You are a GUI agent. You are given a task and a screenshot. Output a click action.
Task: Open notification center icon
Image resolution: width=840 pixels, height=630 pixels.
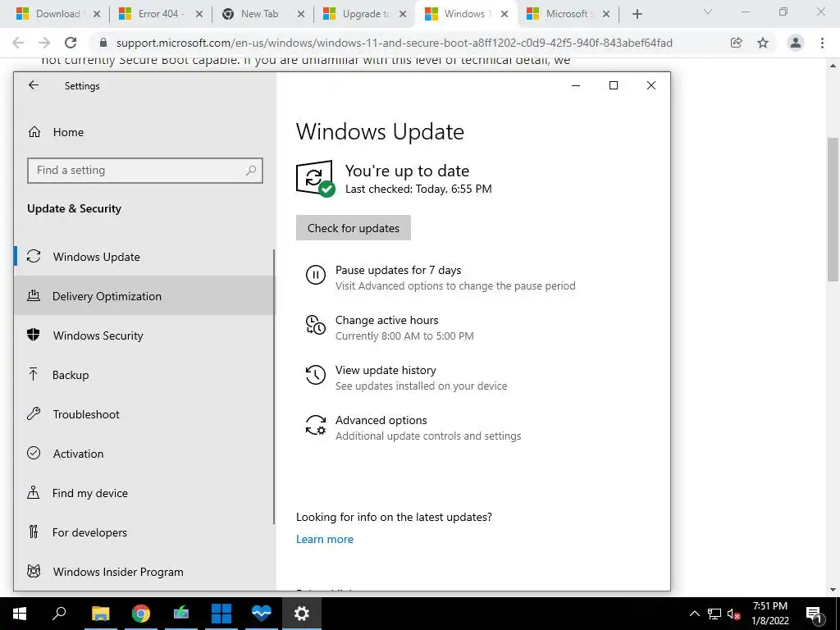point(814,614)
